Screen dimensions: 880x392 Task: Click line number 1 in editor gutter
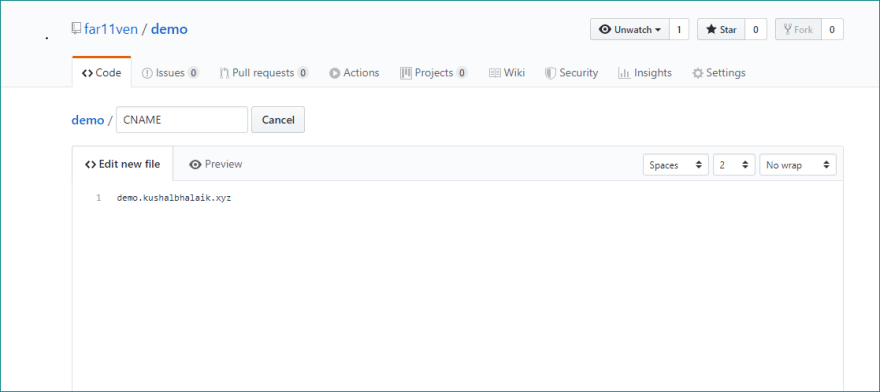pyautogui.click(x=99, y=198)
